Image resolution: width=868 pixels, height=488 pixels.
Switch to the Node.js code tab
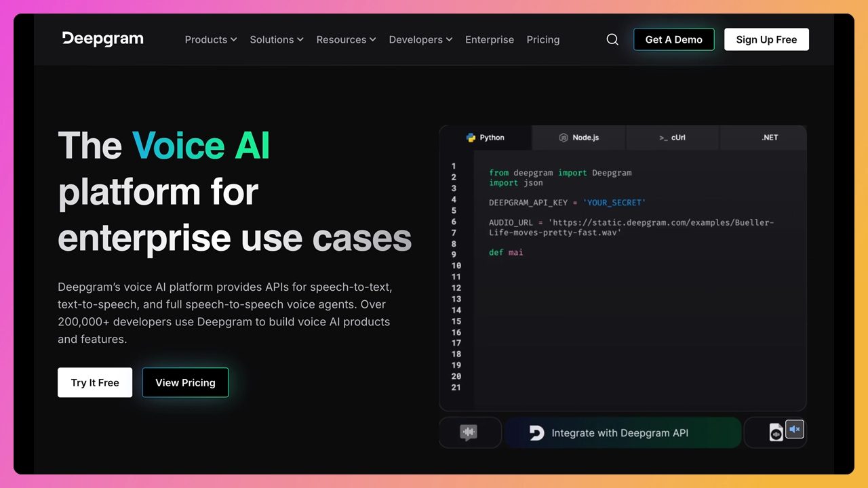579,138
